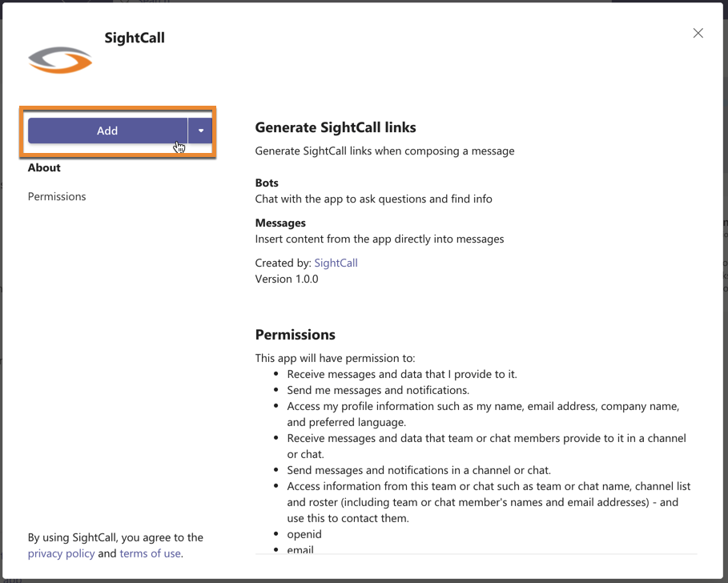Click the Bots section label
Image resolution: width=728 pixels, height=583 pixels.
[267, 183]
